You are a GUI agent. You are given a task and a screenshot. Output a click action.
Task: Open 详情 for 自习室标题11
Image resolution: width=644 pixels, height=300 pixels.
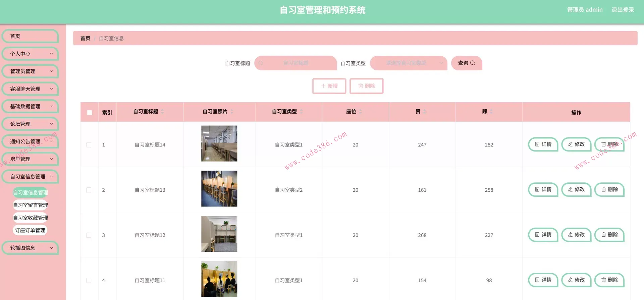(x=543, y=280)
